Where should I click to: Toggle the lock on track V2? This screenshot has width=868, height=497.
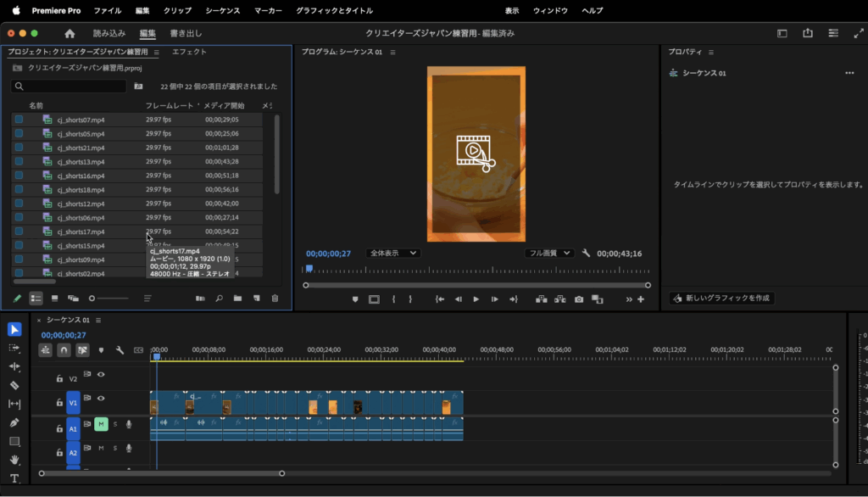point(59,378)
